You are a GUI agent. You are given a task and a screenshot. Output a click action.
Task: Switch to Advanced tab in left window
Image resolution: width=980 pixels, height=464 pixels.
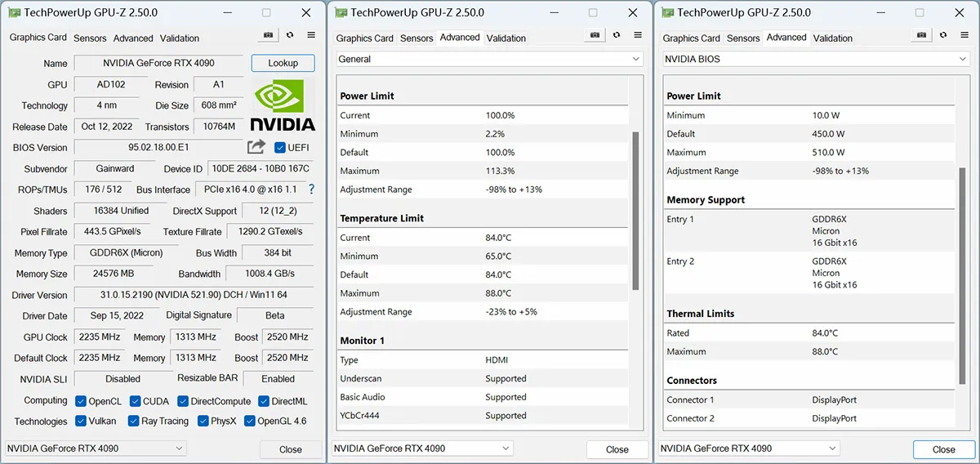133,38
